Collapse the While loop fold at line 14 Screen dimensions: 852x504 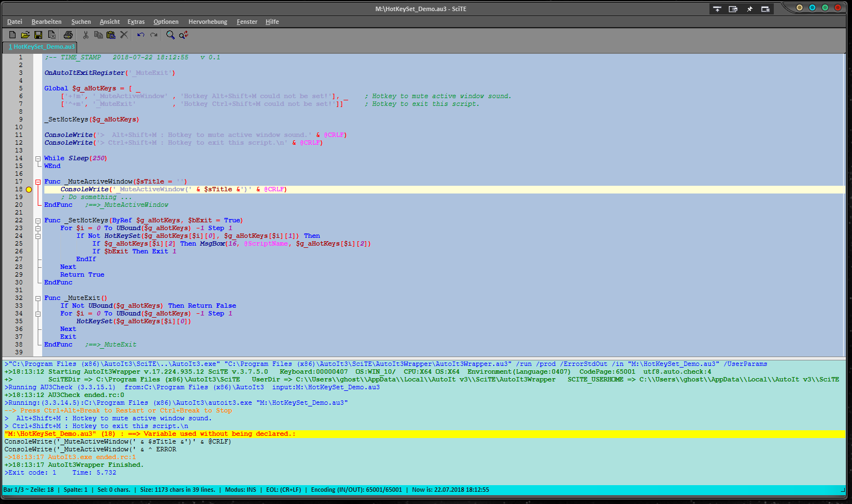38,159
